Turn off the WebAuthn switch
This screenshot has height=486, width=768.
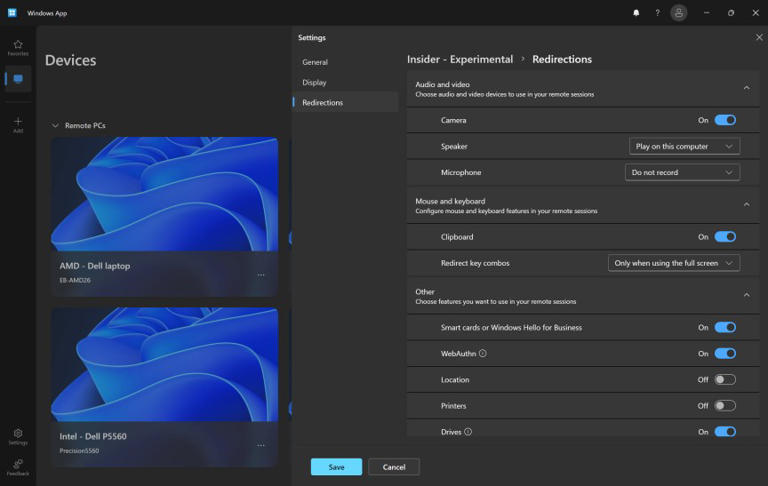coord(725,353)
